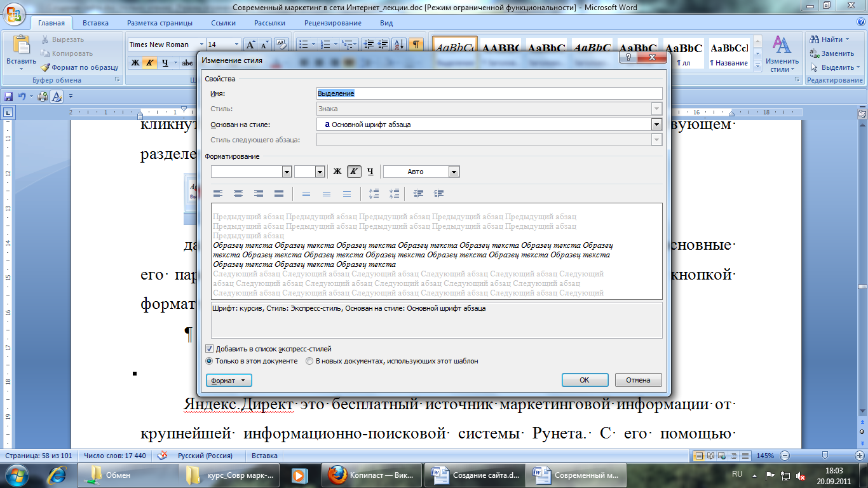Viewport: 868px width, 488px height.
Task: Open the dialog font size dropdown
Action: [x=320, y=172]
